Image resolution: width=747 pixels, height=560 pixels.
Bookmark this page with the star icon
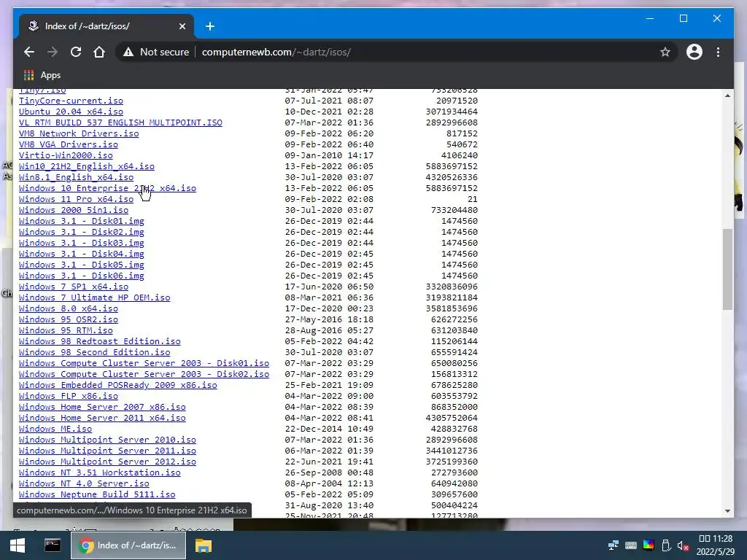[x=665, y=52]
